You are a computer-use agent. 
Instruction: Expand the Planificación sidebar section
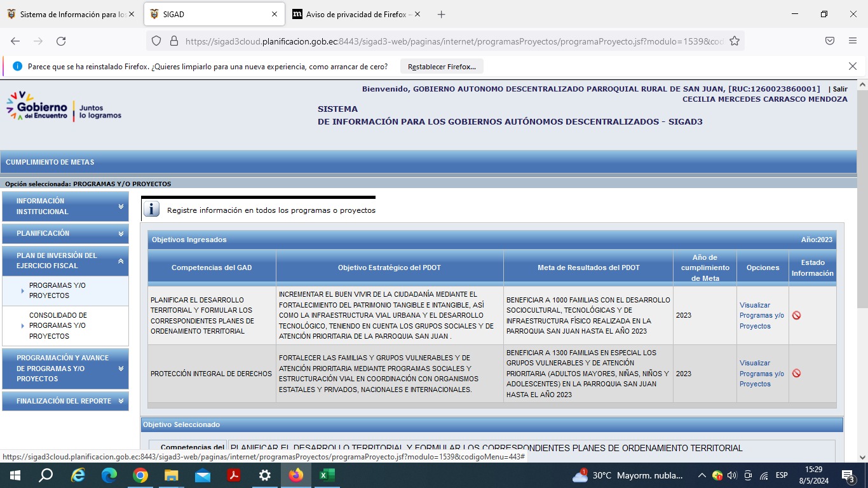coord(65,233)
